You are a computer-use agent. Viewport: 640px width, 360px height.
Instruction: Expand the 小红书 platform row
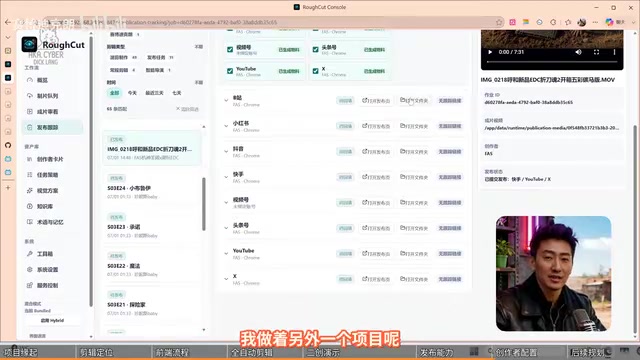click(226, 126)
